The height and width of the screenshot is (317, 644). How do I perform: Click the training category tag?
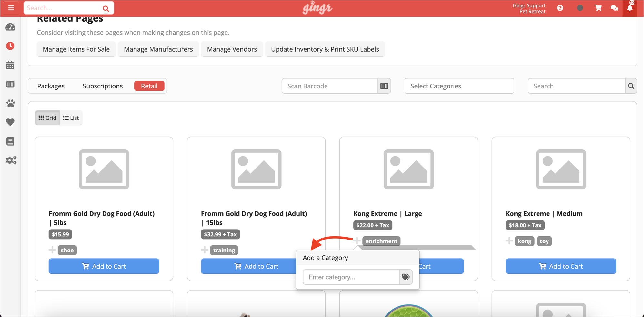click(x=224, y=250)
